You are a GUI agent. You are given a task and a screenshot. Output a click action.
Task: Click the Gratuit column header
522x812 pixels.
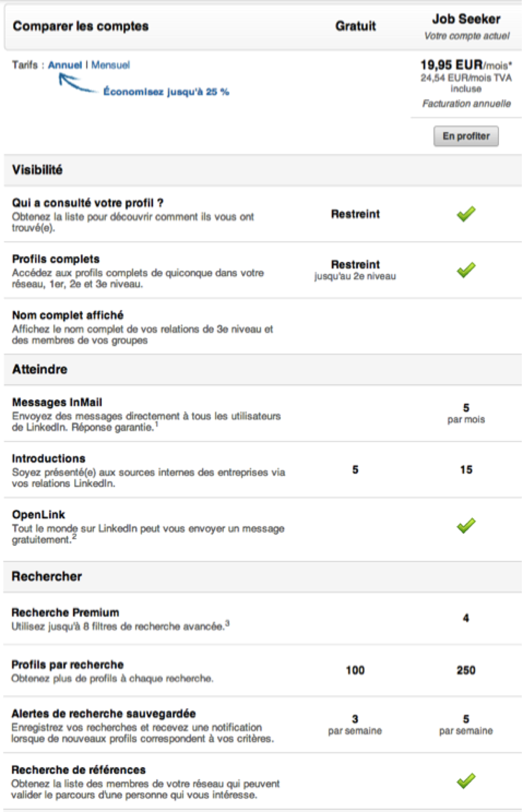pyautogui.click(x=355, y=26)
